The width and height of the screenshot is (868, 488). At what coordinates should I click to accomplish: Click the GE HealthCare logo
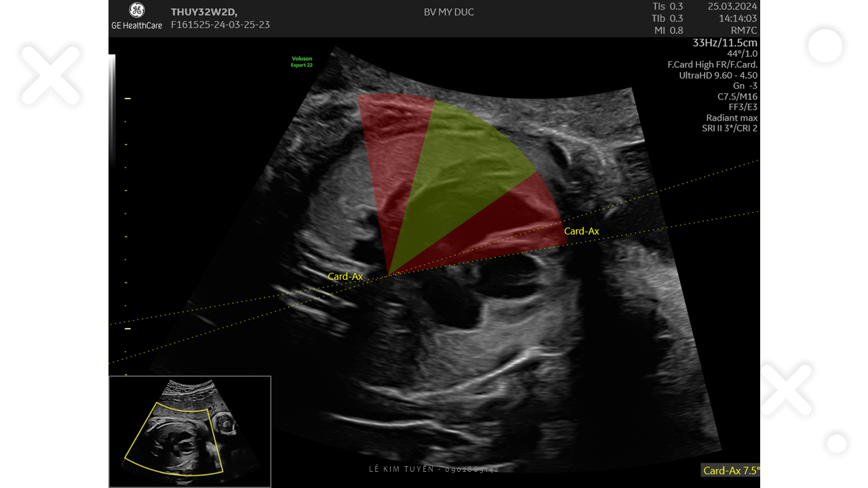click(137, 17)
